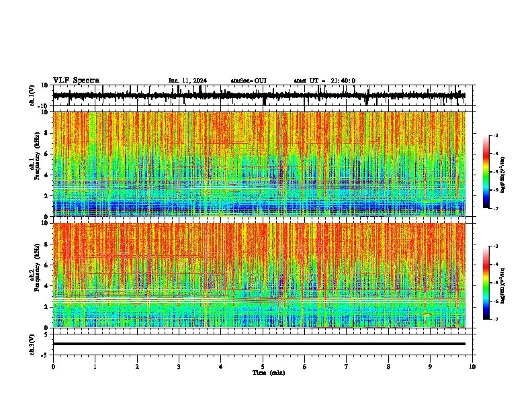Viewport: 532px width, 411px height.
Task: Click the ch.2 spectrogram color scale bar
Action: coord(486,283)
